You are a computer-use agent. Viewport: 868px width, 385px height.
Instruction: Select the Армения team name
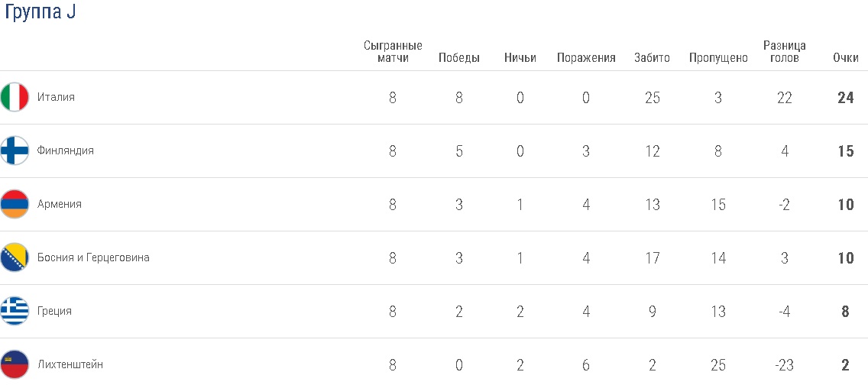point(60,205)
